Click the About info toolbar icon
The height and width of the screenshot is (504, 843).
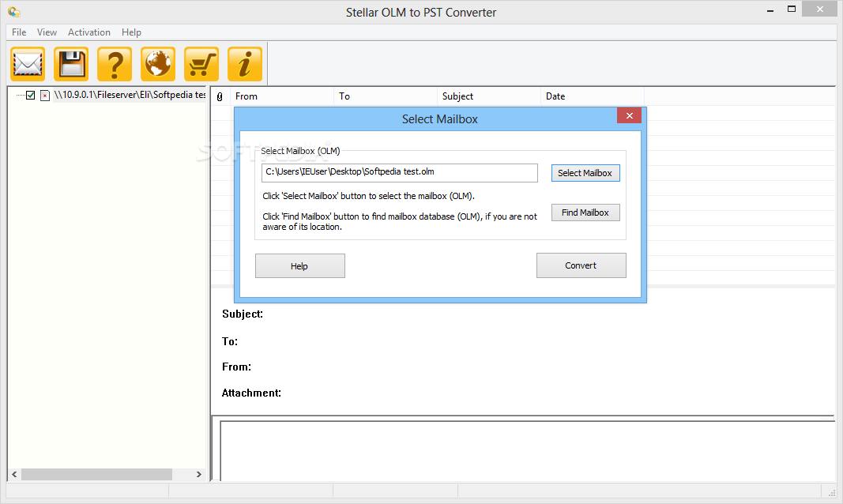pos(245,64)
